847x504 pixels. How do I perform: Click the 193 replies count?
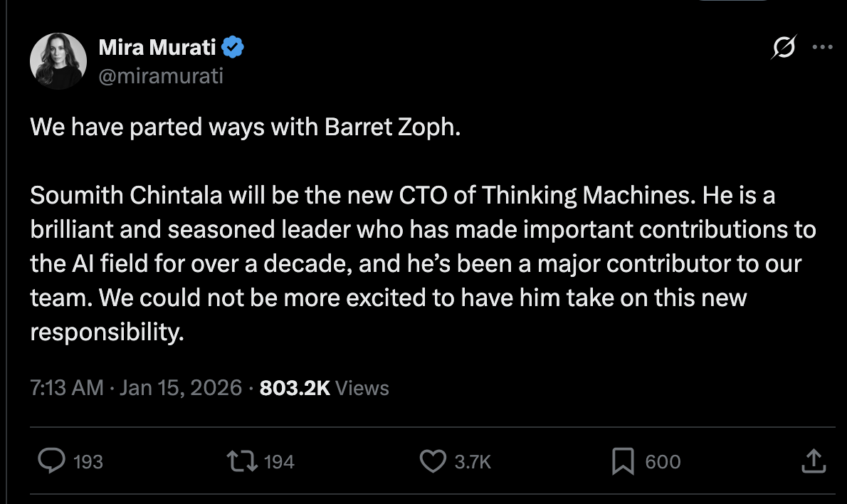tap(88, 462)
